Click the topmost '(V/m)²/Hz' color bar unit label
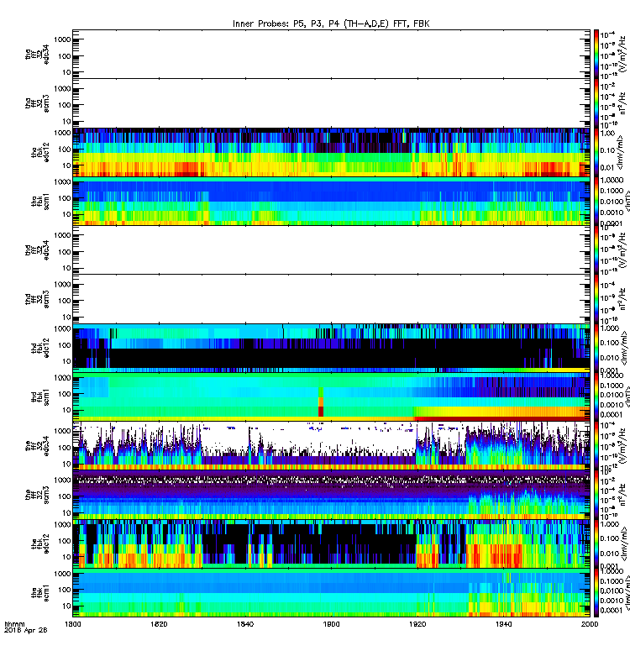The height and width of the screenshot is (672, 630). 624,53
